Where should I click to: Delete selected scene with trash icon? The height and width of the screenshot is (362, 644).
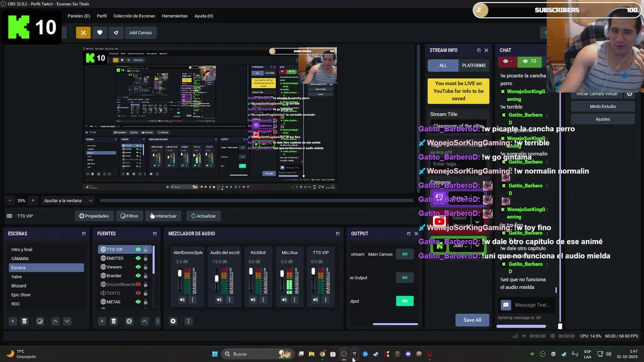(x=24, y=321)
